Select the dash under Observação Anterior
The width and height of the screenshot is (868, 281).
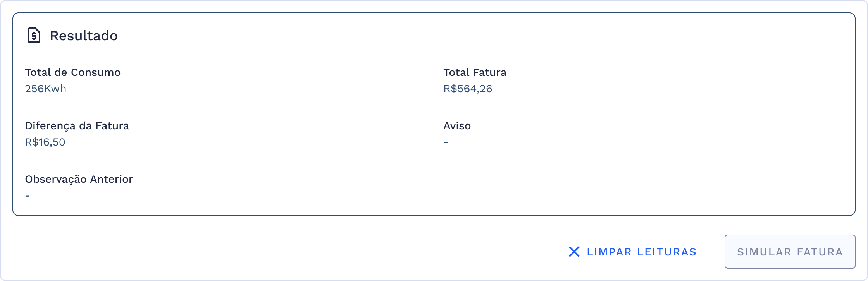(x=27, y=195)
